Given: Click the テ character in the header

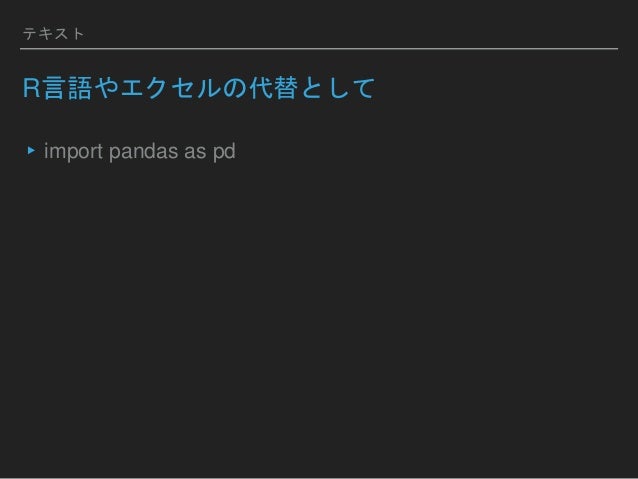Looking at the screenshot, I should pos(29,33).
